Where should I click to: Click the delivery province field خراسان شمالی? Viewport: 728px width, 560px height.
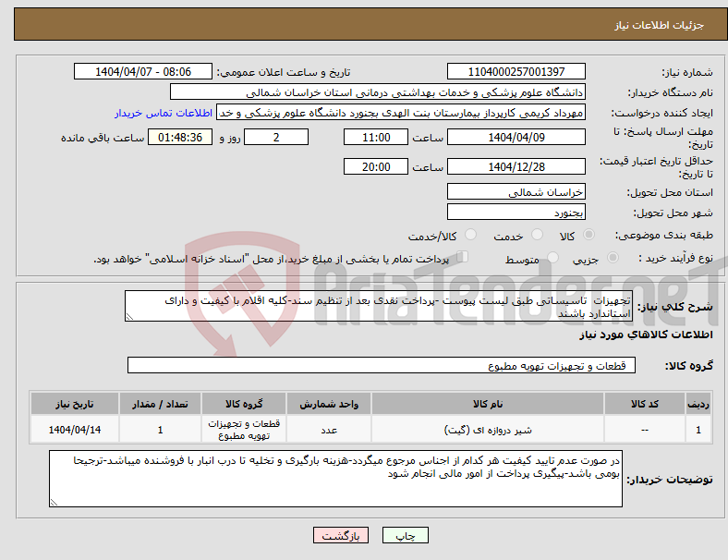[516, 192]
